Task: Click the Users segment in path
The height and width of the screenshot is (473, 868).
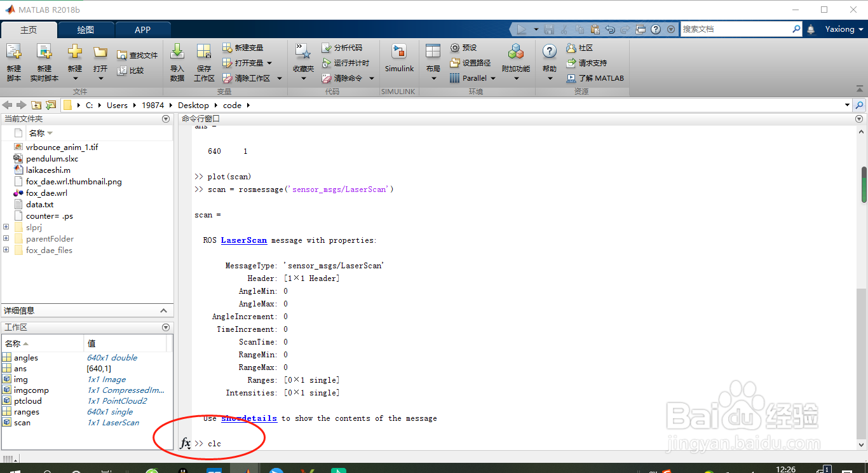Action: [x=117, y=106]
